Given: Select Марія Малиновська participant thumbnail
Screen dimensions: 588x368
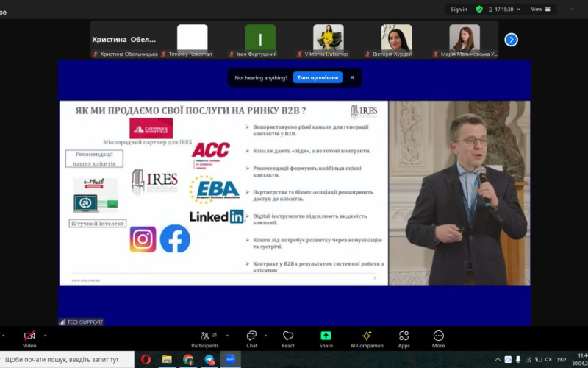Looking at the screenshot, I should (x=465, y=38).
